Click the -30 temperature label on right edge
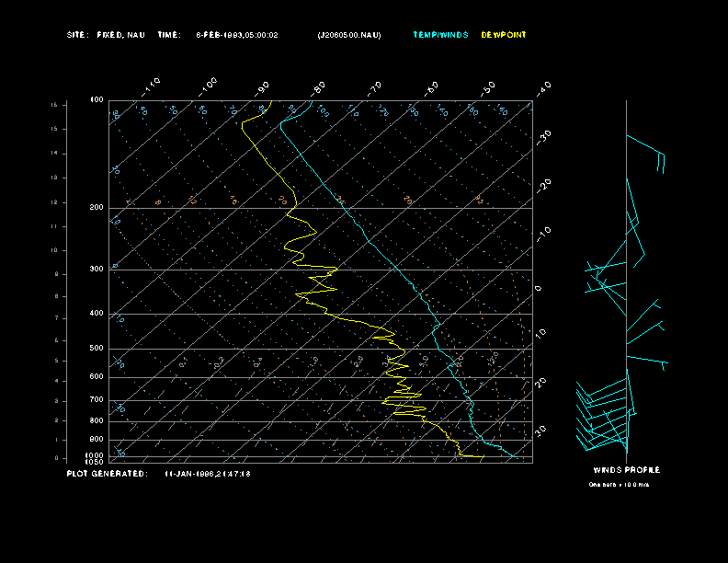 coord(543,137)
